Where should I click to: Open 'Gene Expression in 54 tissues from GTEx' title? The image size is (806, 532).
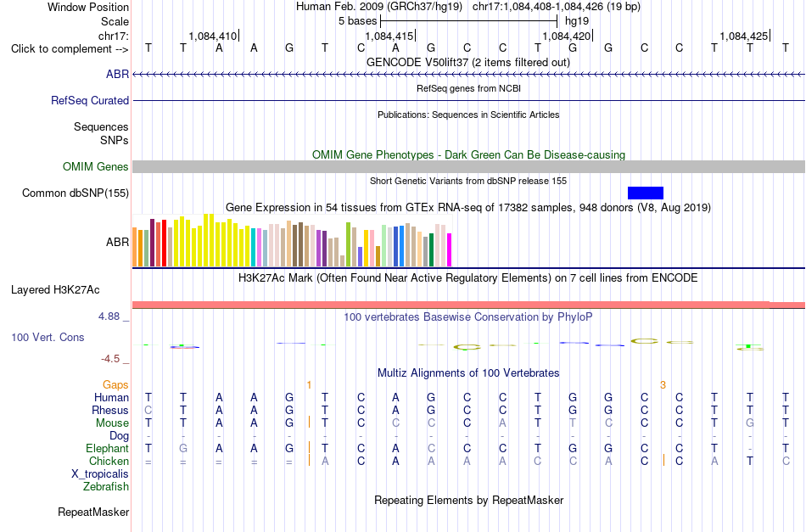coord(468,208)
